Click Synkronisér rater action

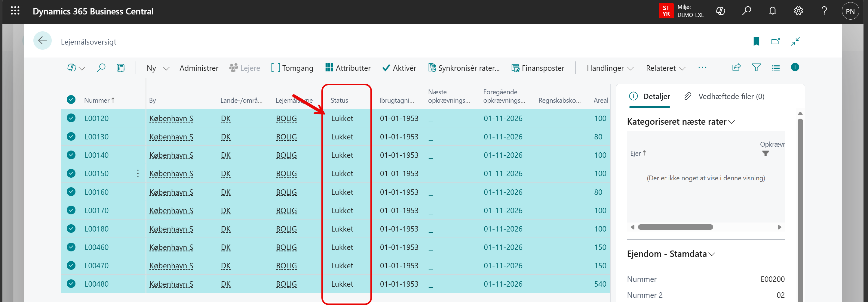[x=464, y=68]
